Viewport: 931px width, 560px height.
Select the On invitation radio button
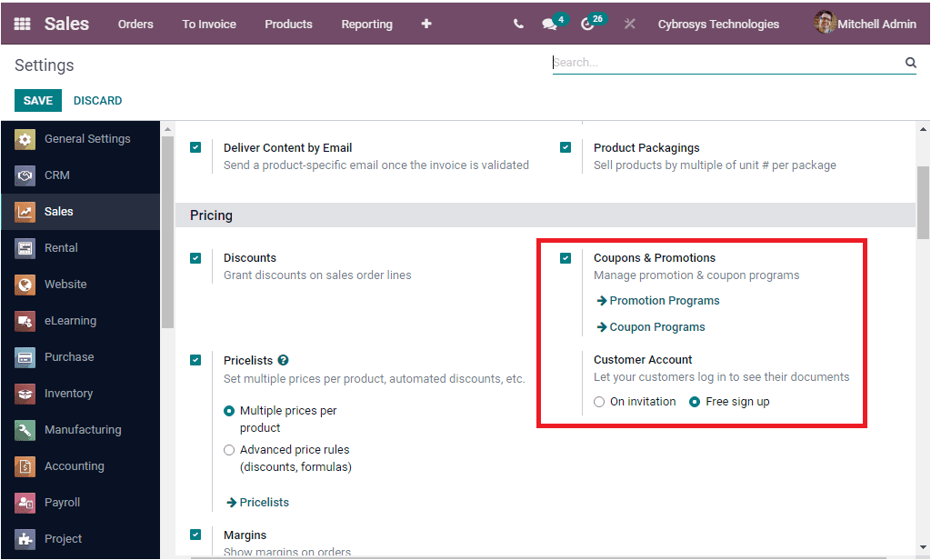(x=599, y=401)
